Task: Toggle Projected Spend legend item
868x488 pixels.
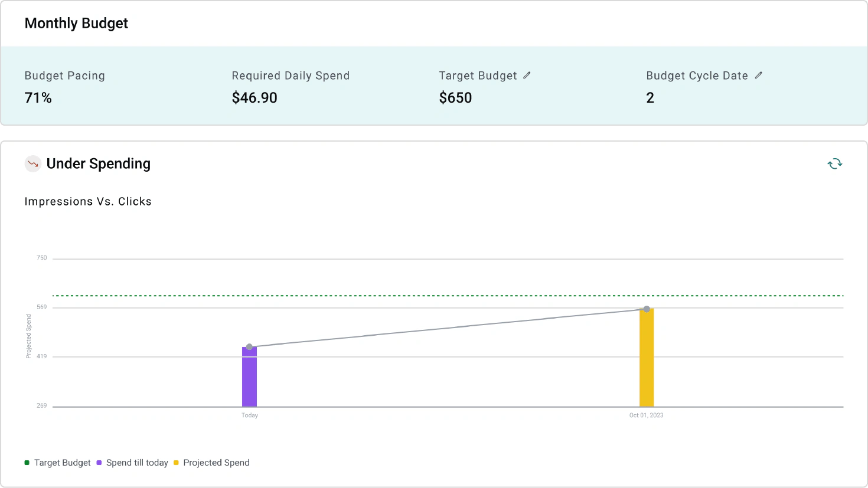Action: point(211,463)
